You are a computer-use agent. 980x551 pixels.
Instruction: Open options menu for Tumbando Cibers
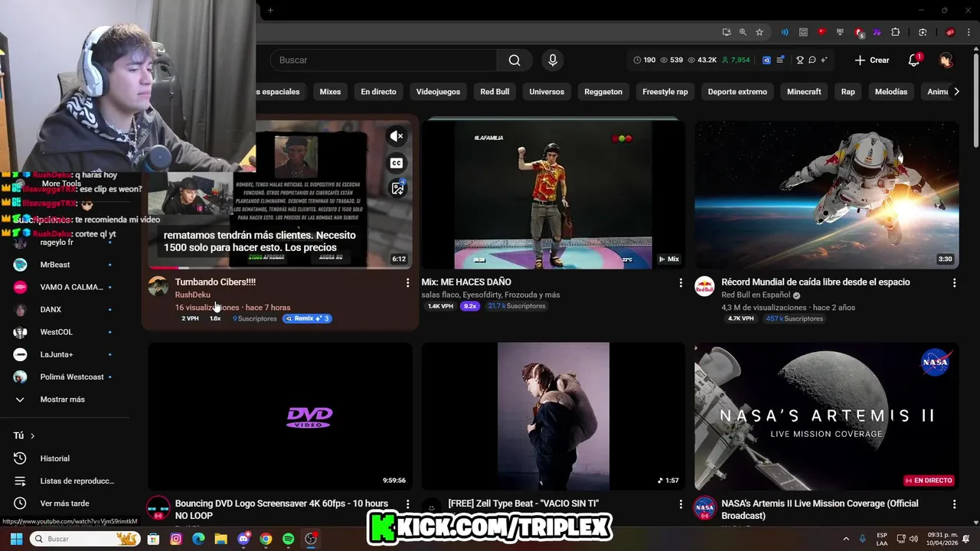point(407,283)
